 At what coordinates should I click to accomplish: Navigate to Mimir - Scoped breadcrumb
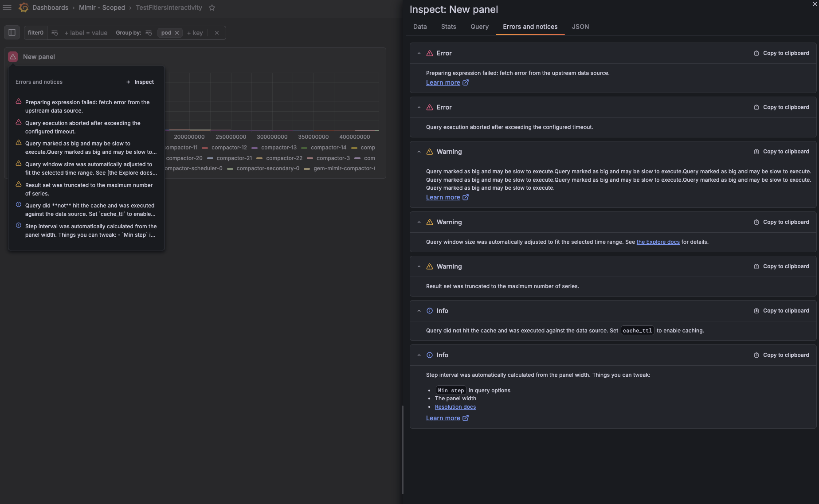pos(102,8)
